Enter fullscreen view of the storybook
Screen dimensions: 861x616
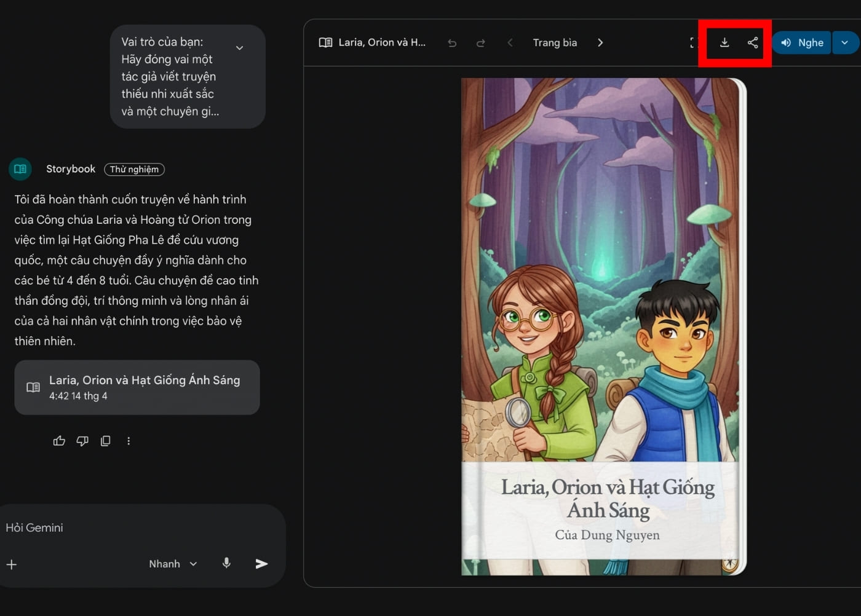pos(693,42)
